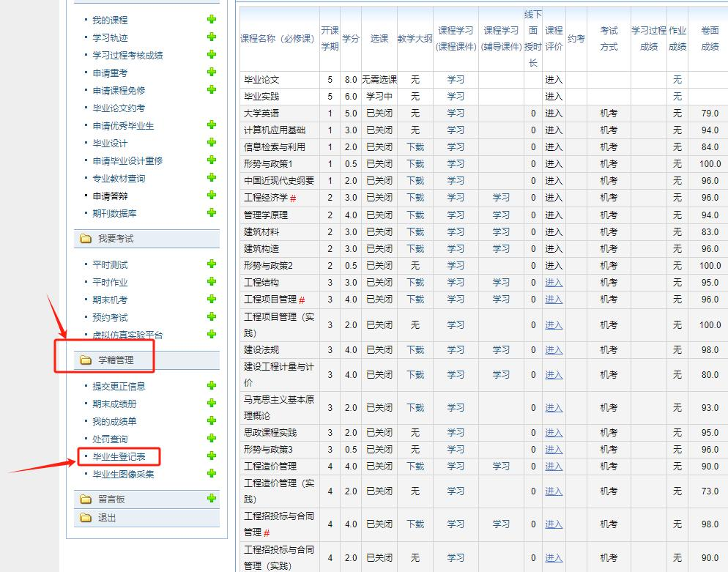
Task: Open 毕业生登记表 in the sidebar
Action: click(119, 456)
